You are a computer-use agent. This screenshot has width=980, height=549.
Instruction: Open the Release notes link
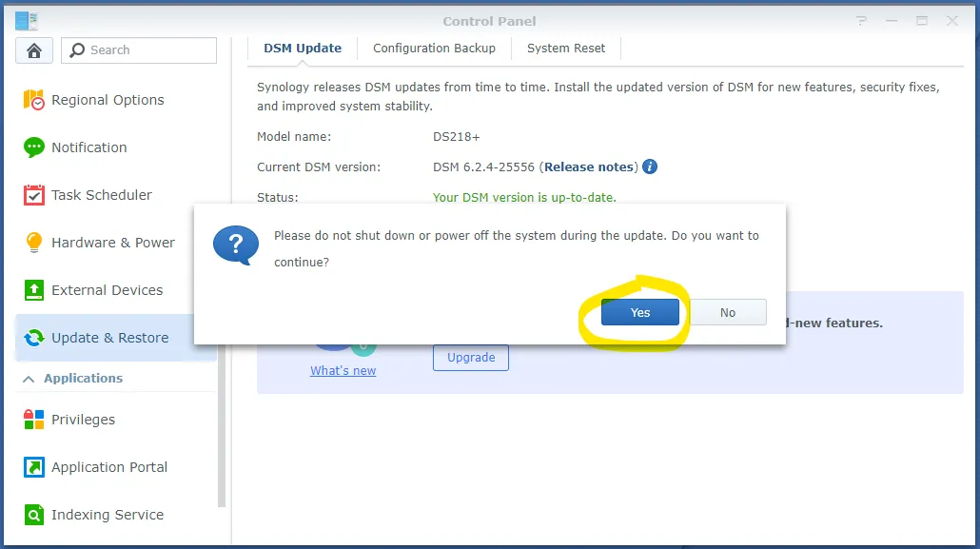point(589,167)
